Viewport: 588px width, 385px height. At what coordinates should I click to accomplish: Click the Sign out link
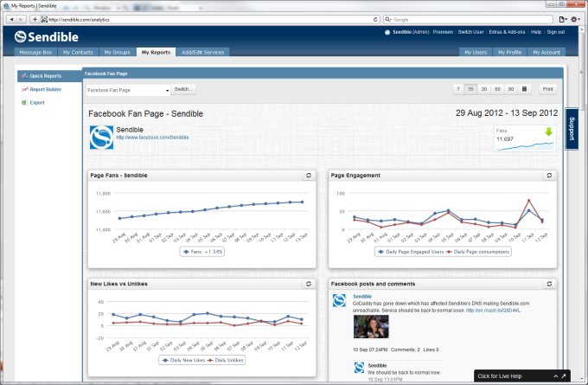556,32
